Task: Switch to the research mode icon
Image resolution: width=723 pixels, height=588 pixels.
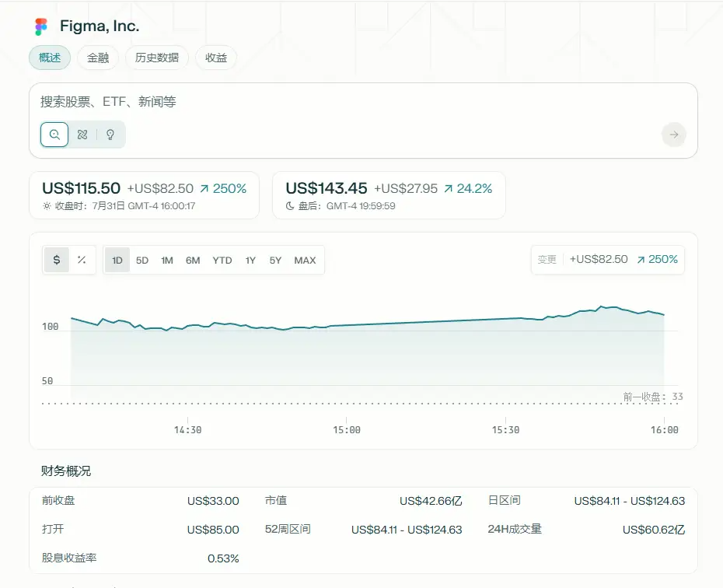Action: (x=82, y=135)
